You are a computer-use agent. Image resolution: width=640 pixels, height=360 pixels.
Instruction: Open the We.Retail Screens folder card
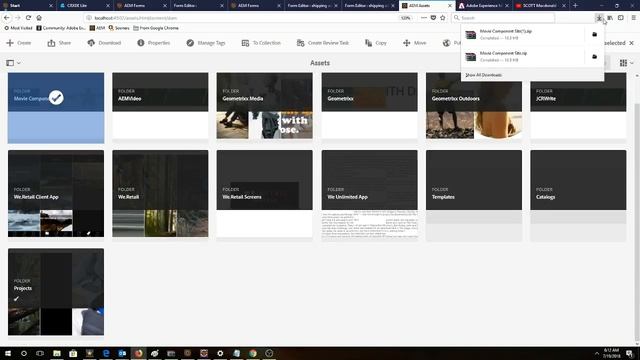click(x=264, y=193)
